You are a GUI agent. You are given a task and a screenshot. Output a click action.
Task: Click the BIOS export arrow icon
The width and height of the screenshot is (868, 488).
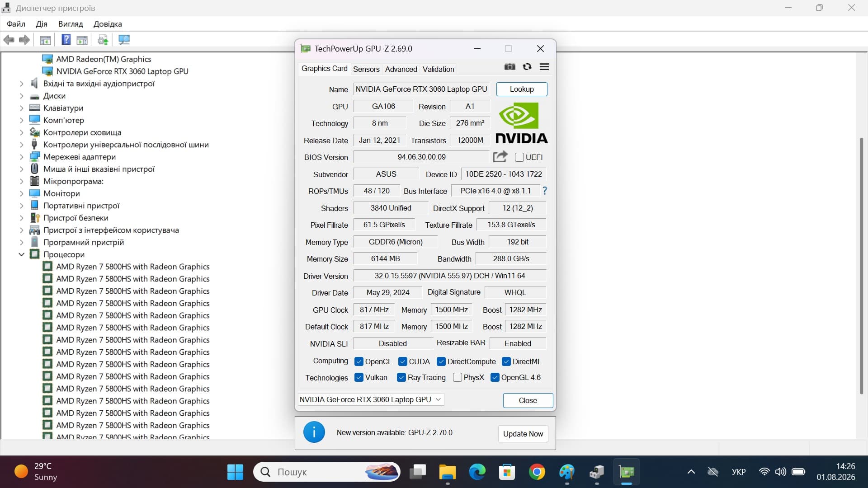(x=500, y=157)
